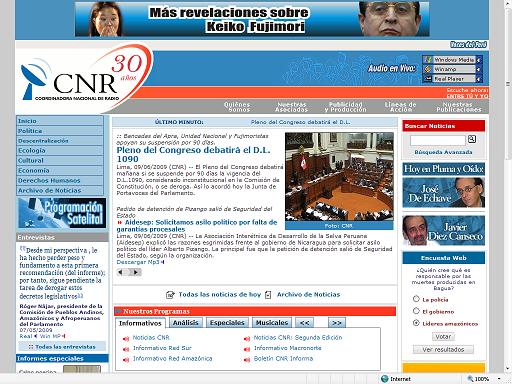Click the programs previous '<<' tab button

(x=305, y=323)
